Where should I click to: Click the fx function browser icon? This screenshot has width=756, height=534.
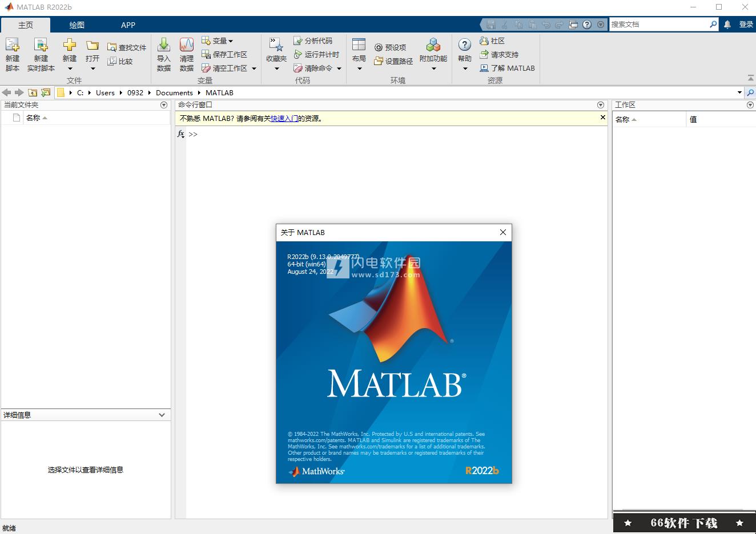click(180, 134)
